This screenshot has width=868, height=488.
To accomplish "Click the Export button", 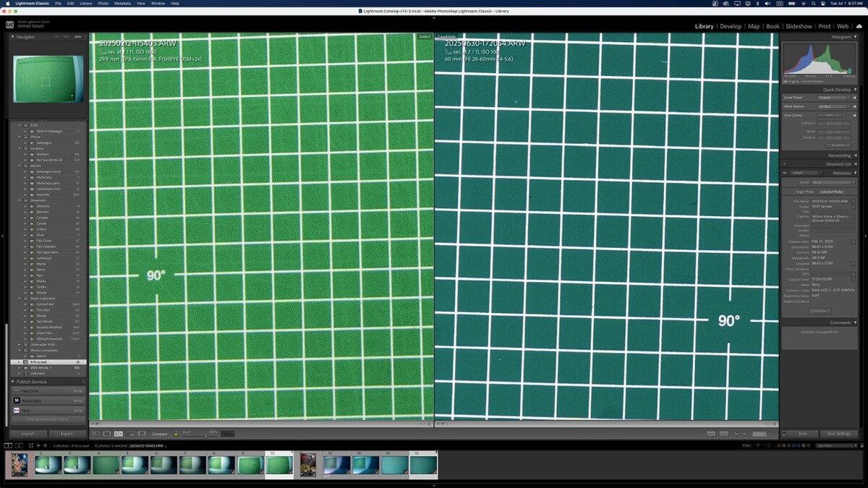I will (x=67, y=434).
